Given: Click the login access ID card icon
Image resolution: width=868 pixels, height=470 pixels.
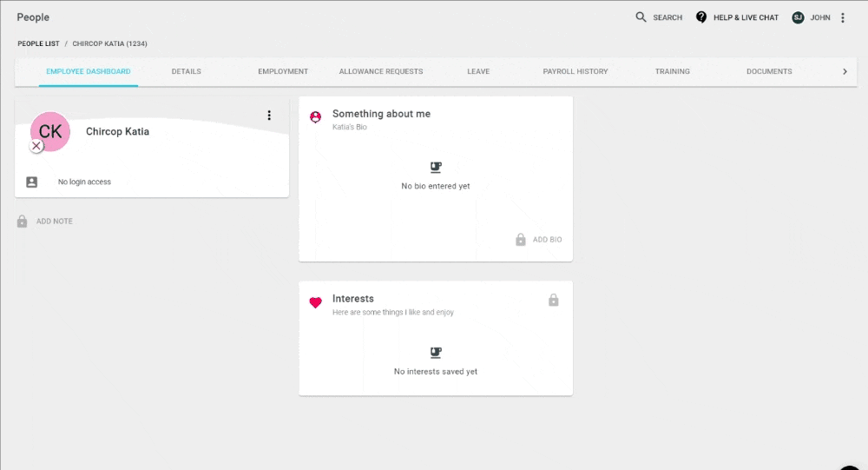Looking at the screenshot, I should point(31,182).
